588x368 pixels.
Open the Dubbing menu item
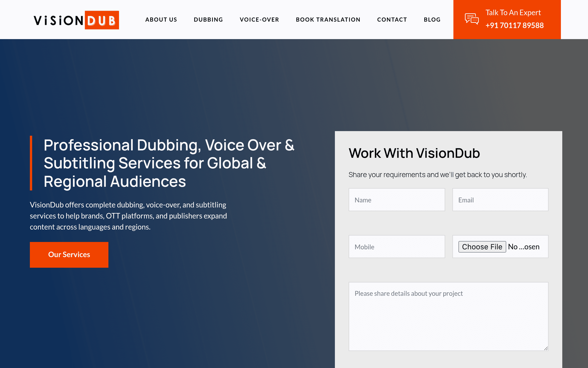208,20
